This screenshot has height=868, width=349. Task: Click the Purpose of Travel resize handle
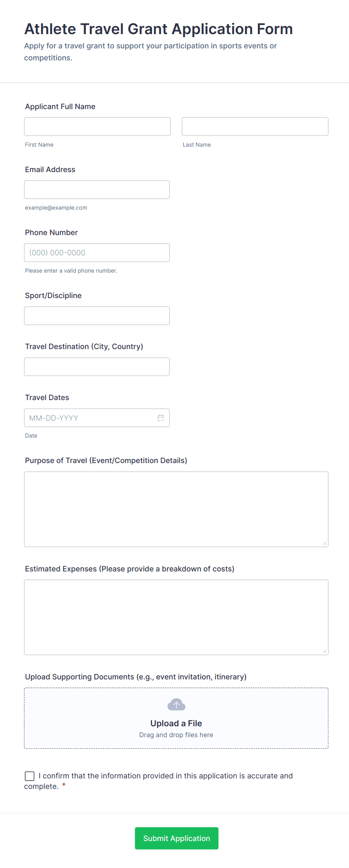pyautogui.click(x=325, y=543)
